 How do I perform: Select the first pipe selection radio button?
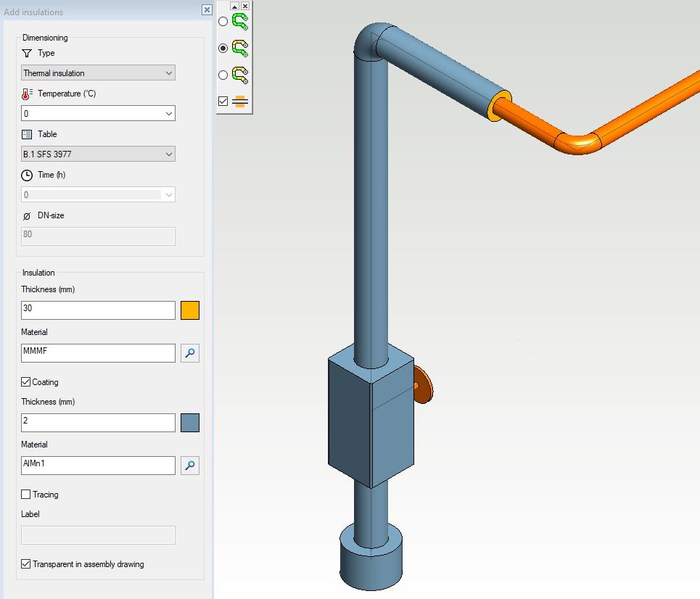pos(223,22)
